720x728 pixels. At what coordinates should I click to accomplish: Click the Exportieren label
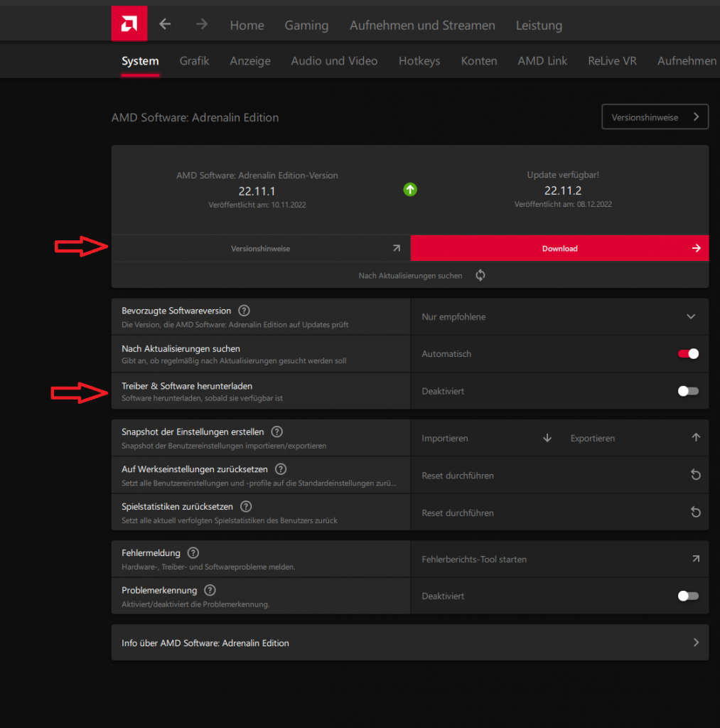coord(593,438)
